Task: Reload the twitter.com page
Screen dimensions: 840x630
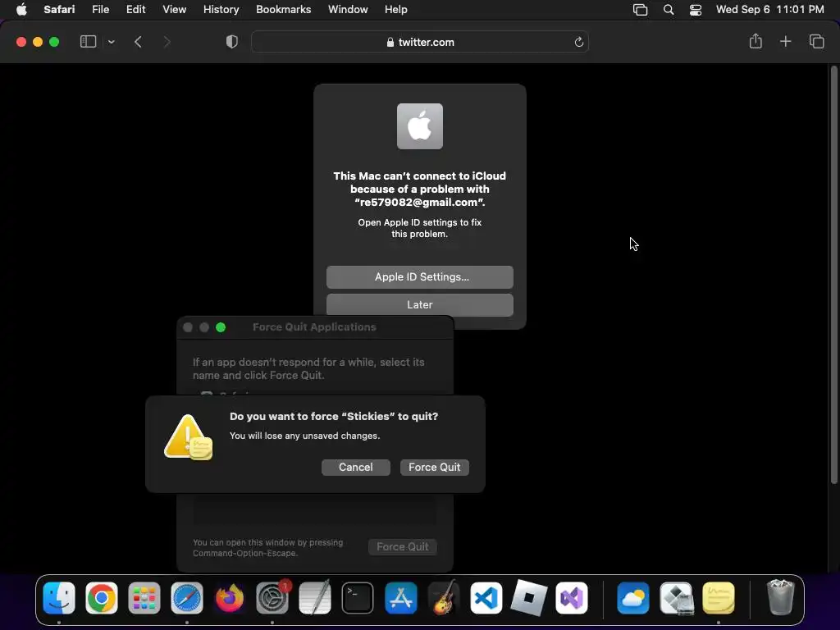Action: [x=578, y=42]
